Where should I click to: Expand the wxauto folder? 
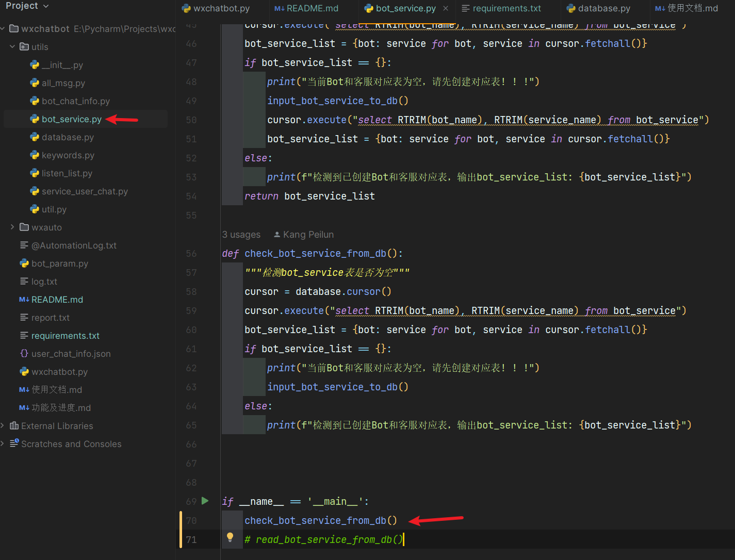point(12,227)
